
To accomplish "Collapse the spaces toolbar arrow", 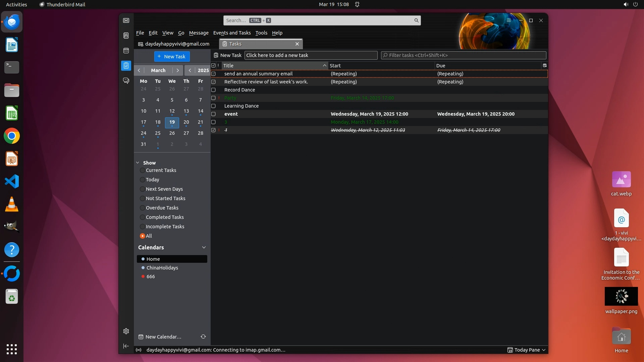I will [x=126, y=346].
